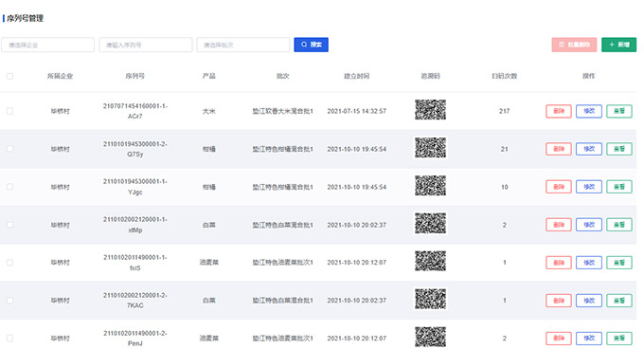Open the 请选择企业 company dropdown
Image resolution: width=644 pixels, height=349 pixels.
(x=47, y=45)
